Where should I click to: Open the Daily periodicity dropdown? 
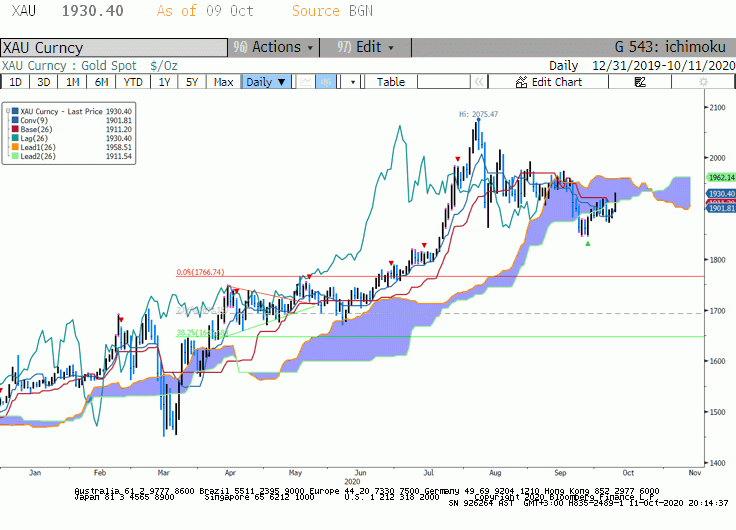pyautogui.click(x=266, y=82)
